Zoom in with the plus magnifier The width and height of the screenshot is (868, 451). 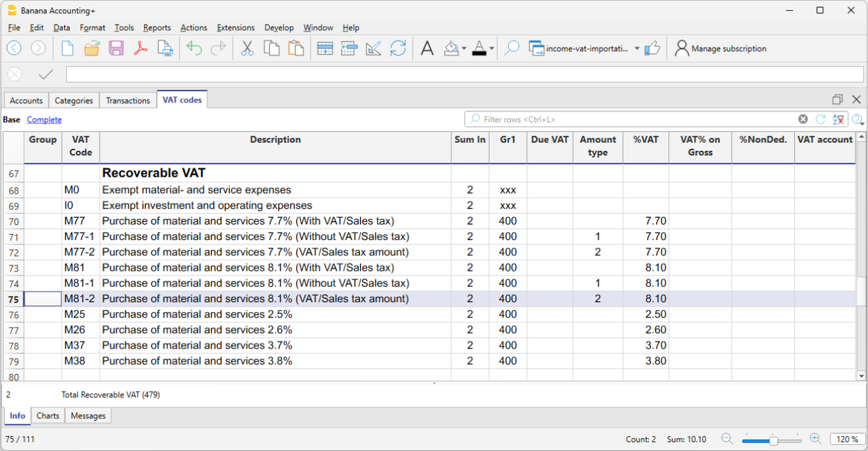coord(815,439)
